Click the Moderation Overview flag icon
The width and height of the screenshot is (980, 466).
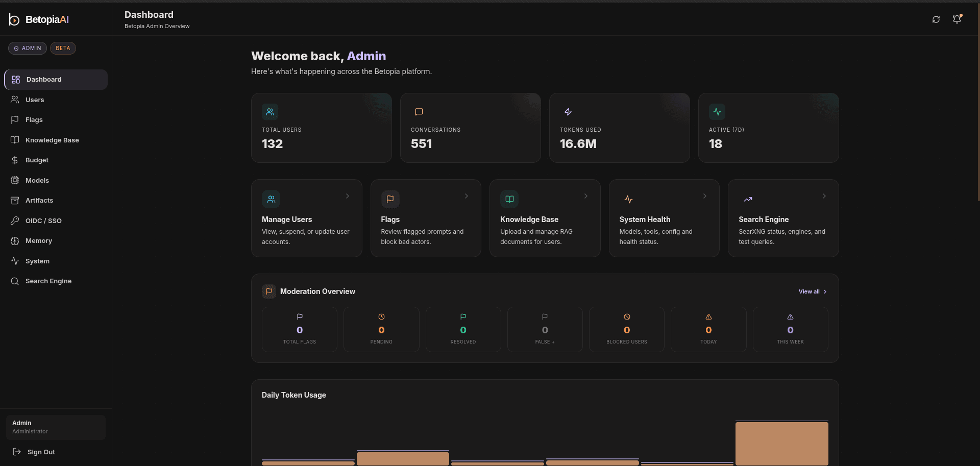[269, 291]
